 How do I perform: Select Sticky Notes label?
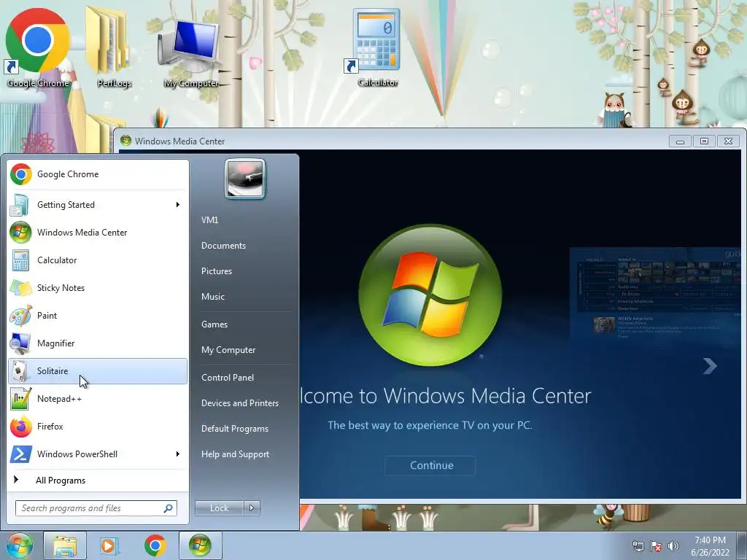[61, 287]
